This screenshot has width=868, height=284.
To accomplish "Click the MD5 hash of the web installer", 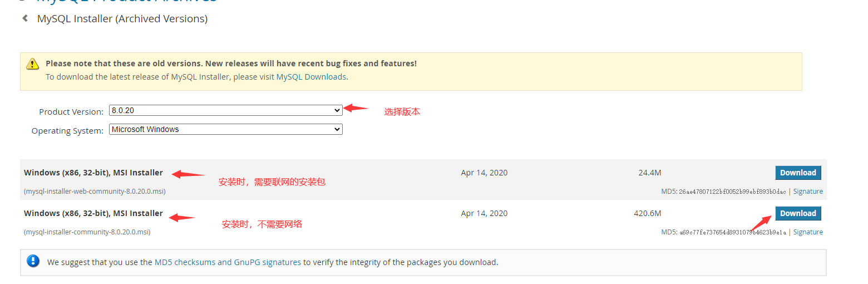I will pyautogui.click(x=732, y=192).
